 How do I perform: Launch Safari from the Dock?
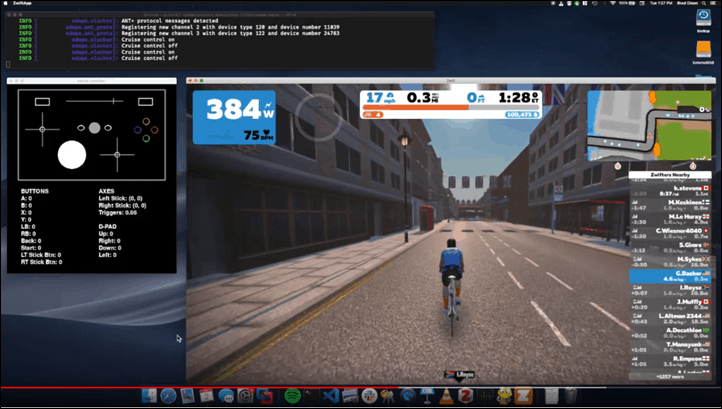[x=168, y=396]
